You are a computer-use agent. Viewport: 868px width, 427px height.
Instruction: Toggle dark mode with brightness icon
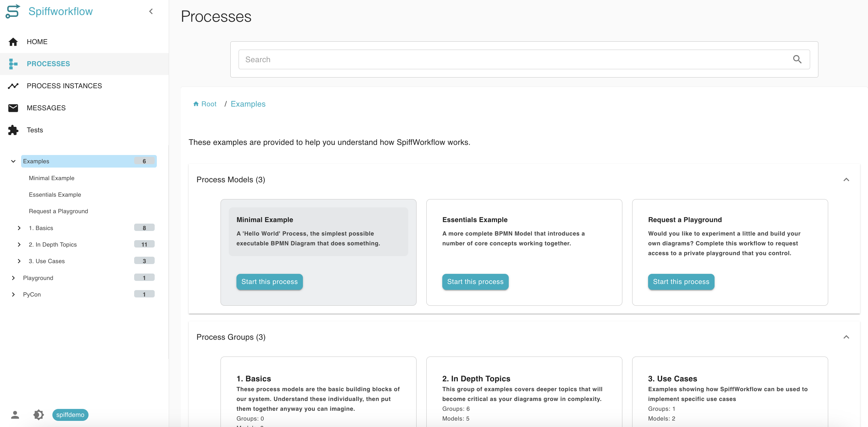(38, 414)
